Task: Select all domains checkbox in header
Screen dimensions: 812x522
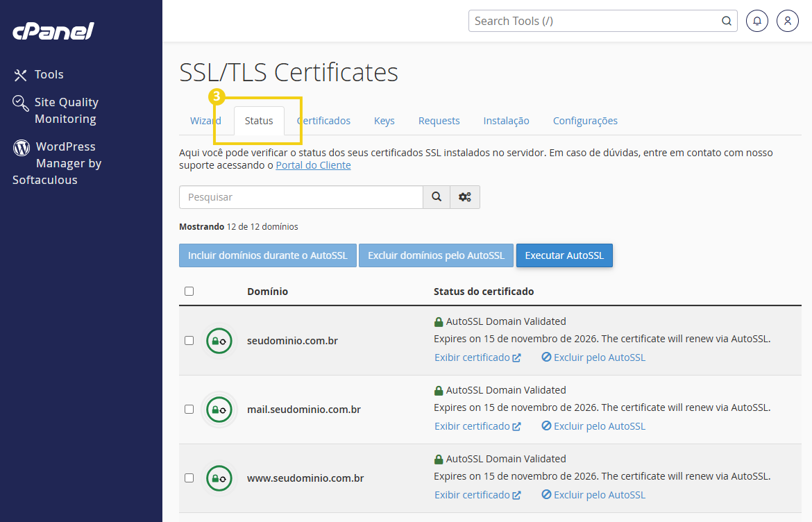Action: click(189, 291)
